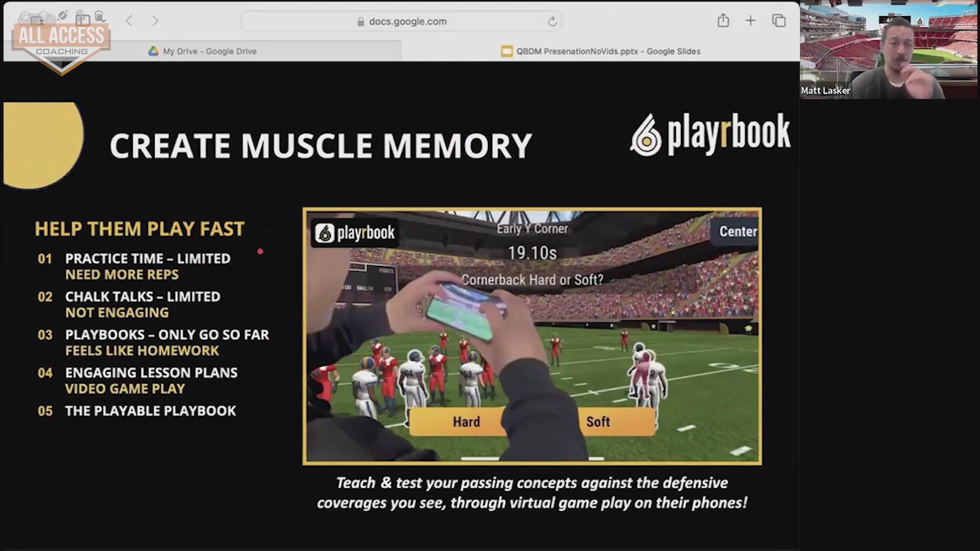The width and height of the screenshot is (980, 551).
Task: Click the Google Slides tab favicon
Action: pyautogui.click(x=506, y=51)
